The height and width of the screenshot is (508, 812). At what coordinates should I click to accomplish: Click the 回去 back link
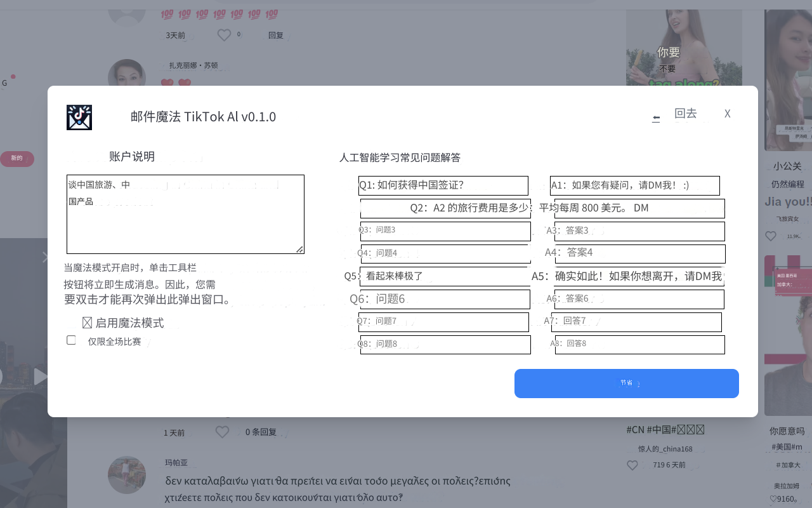685,114
